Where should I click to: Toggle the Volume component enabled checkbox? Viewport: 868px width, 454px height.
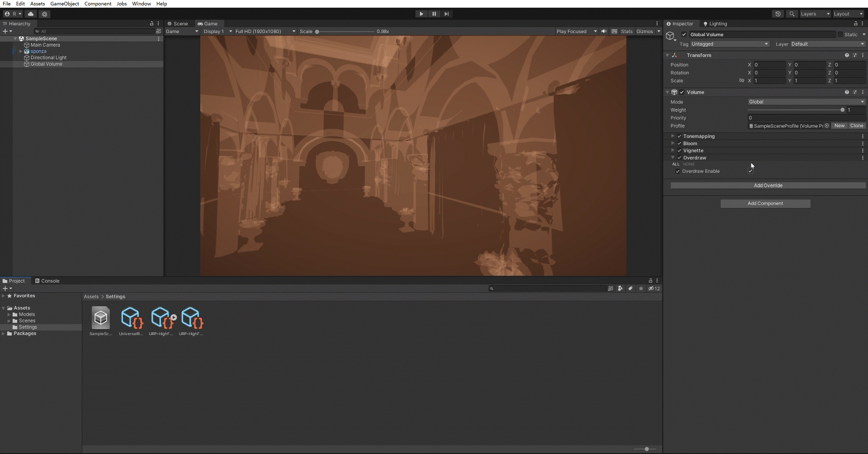pos(682,92)
